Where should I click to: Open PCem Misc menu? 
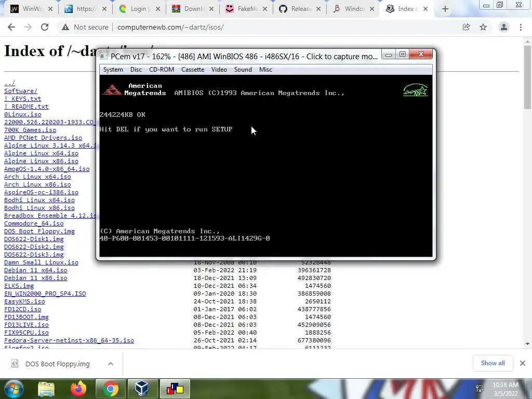coord(265,70)
